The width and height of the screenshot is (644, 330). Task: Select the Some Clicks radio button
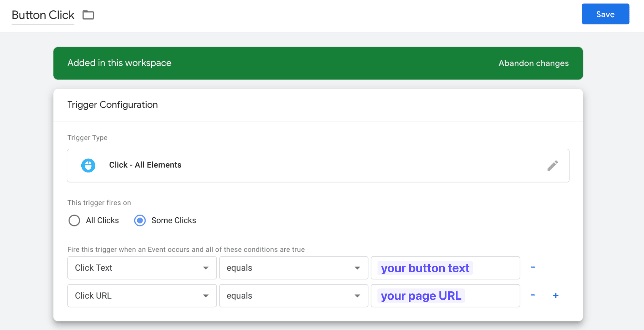click(x=140, y=220)
